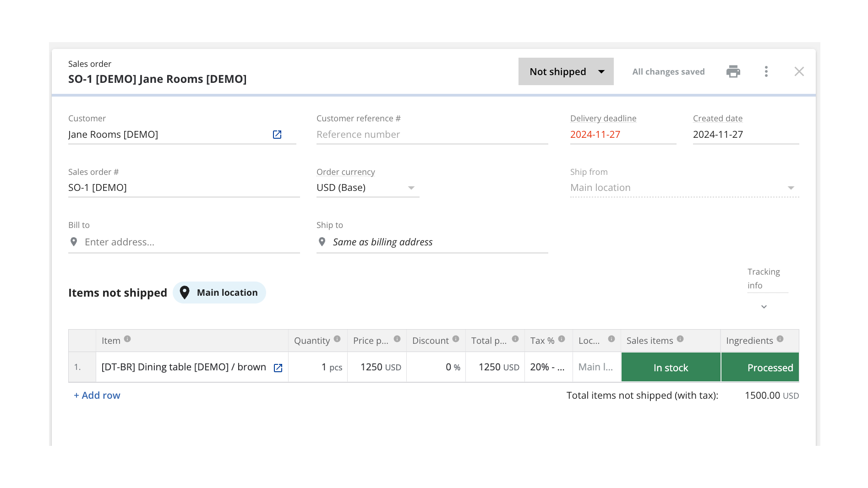Viewport: 868px width, 488px height.
Task: Expand the Tracking info section
Action: [x=764, y=306]
